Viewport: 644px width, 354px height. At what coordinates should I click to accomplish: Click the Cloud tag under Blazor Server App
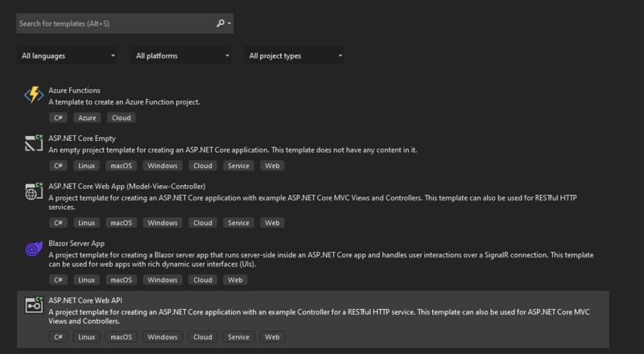(203, 280)
